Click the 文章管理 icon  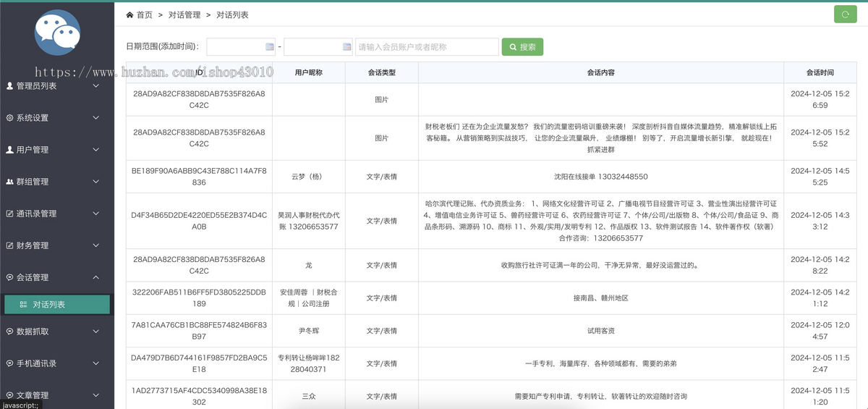pos(9,395)
